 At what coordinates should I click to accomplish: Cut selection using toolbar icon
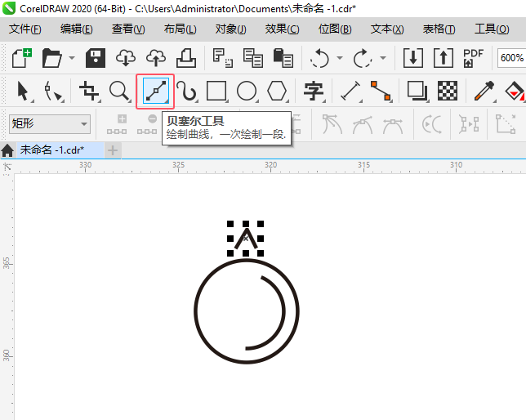(223, 58)
